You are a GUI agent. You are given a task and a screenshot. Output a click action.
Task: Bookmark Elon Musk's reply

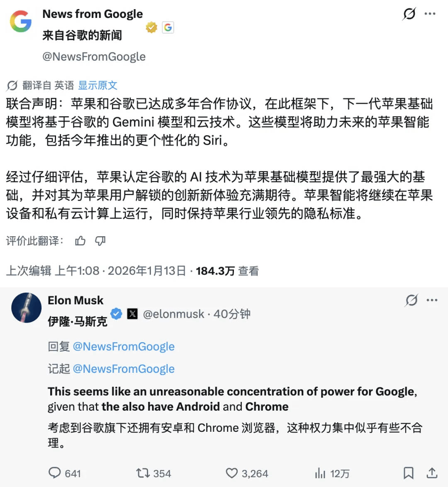(x=409, y=473)
